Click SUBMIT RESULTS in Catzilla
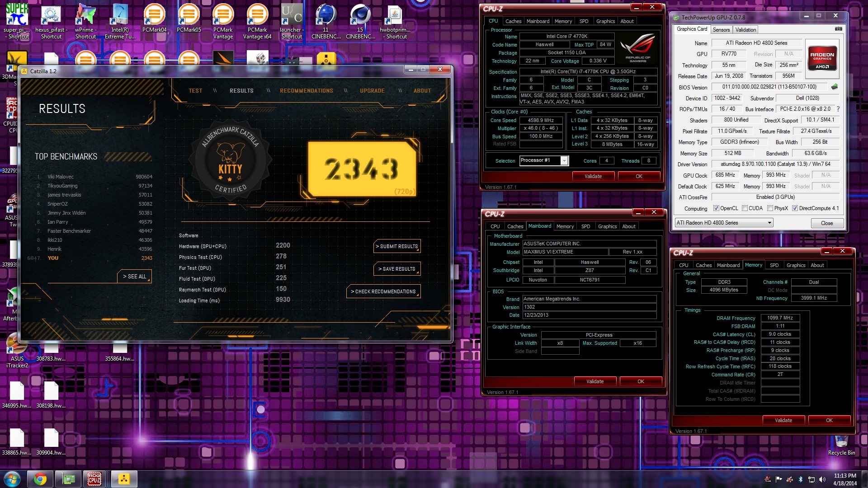Screen dimensions: 868x488 click(397, 246)
